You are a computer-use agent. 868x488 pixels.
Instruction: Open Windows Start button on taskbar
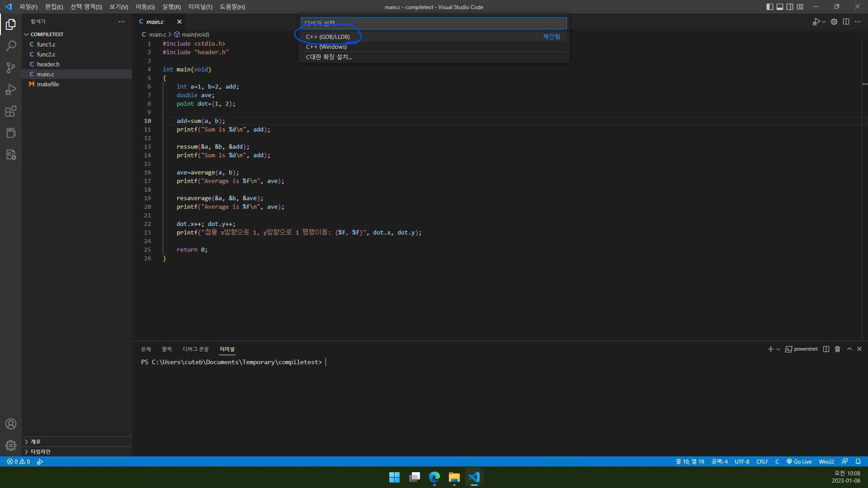pos(394,477)
